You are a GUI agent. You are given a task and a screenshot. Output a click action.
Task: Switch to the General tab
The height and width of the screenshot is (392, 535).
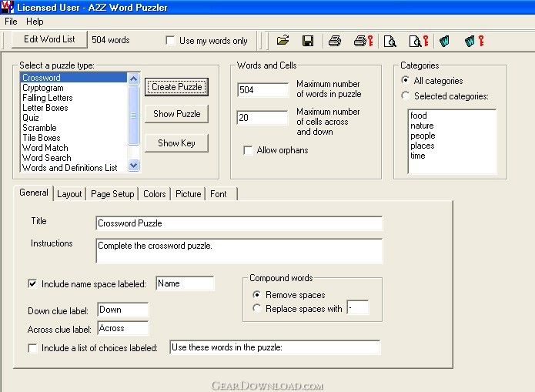pos(33,193)
